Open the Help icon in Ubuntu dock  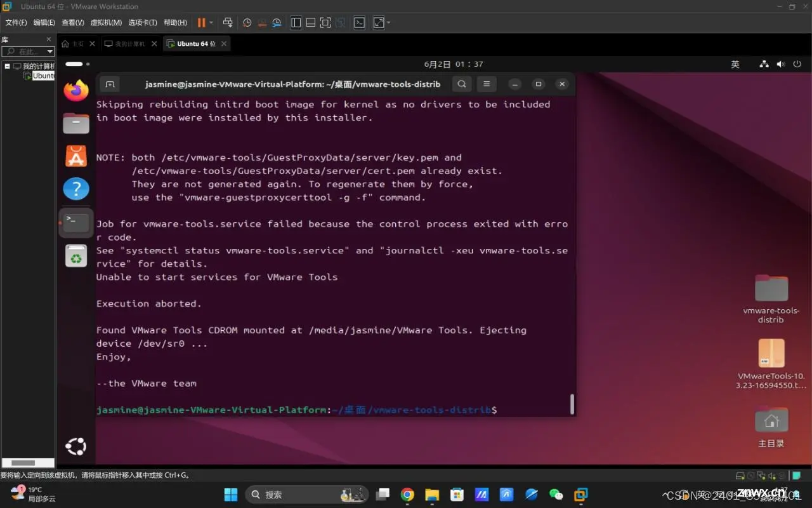(x=76, y=189)
